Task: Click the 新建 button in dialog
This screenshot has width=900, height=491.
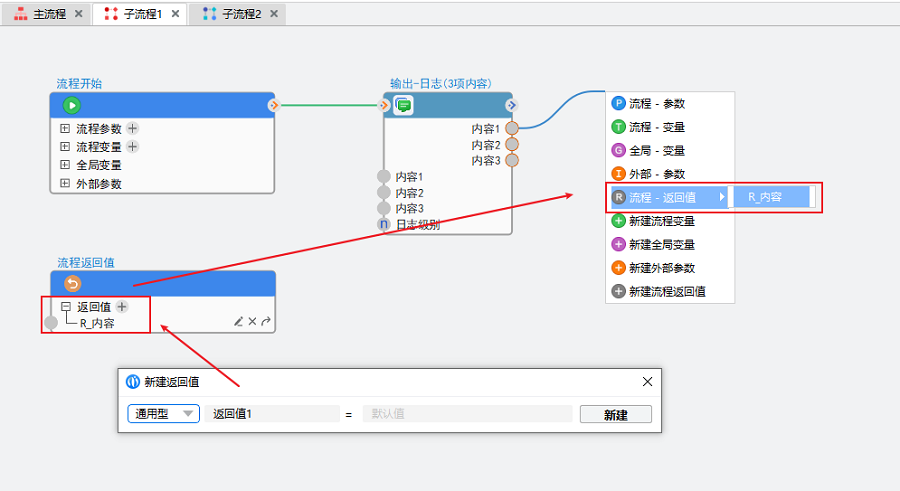Action: 615,415
